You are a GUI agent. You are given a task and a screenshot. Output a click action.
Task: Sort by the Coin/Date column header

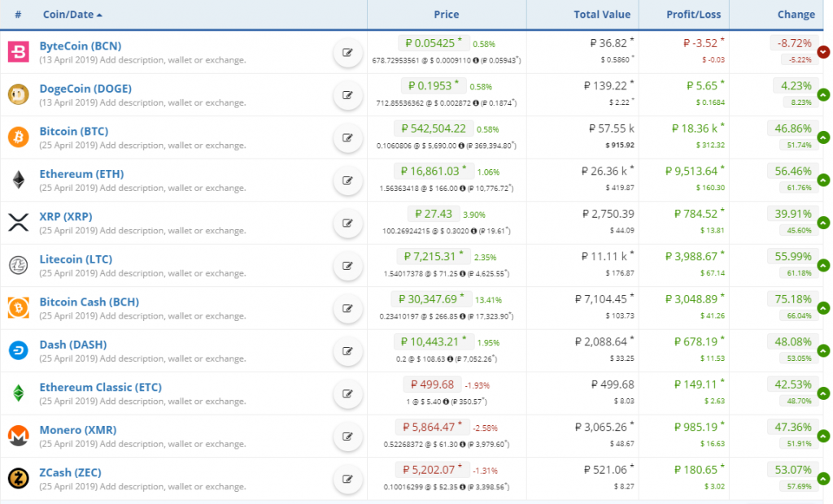72,15
